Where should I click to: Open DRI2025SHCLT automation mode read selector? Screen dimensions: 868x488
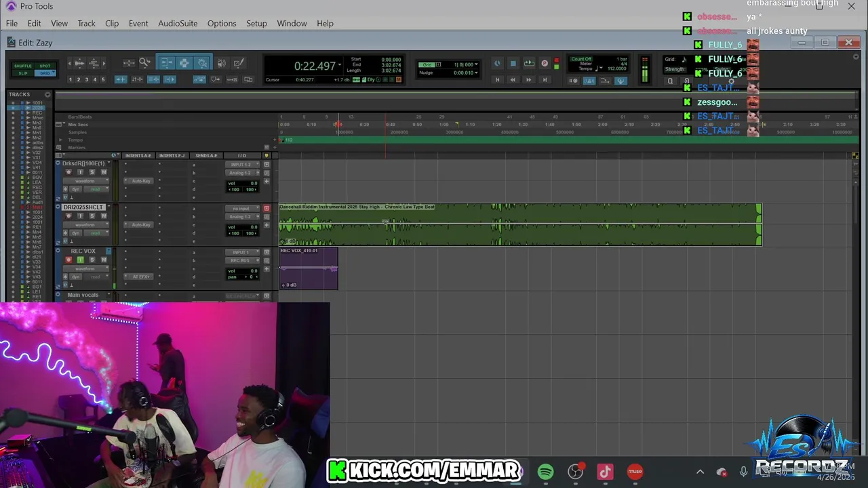[x=96, y=233]
